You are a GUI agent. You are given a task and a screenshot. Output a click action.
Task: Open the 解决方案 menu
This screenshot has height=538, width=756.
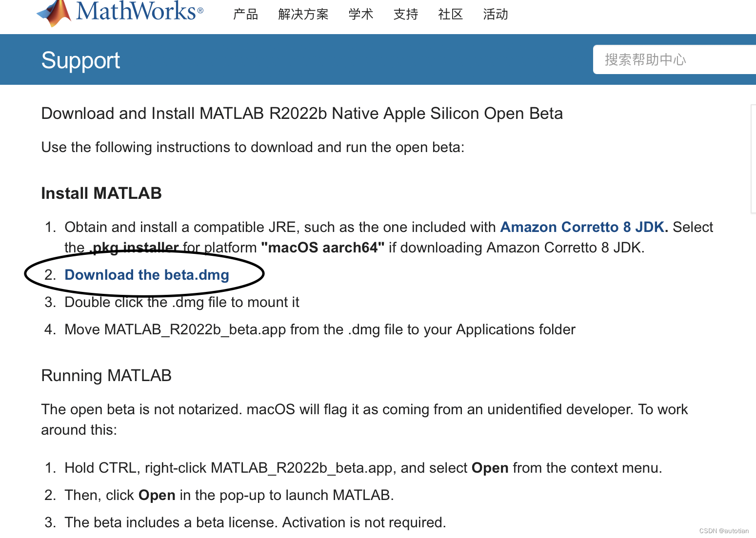(x=303, y=14)
